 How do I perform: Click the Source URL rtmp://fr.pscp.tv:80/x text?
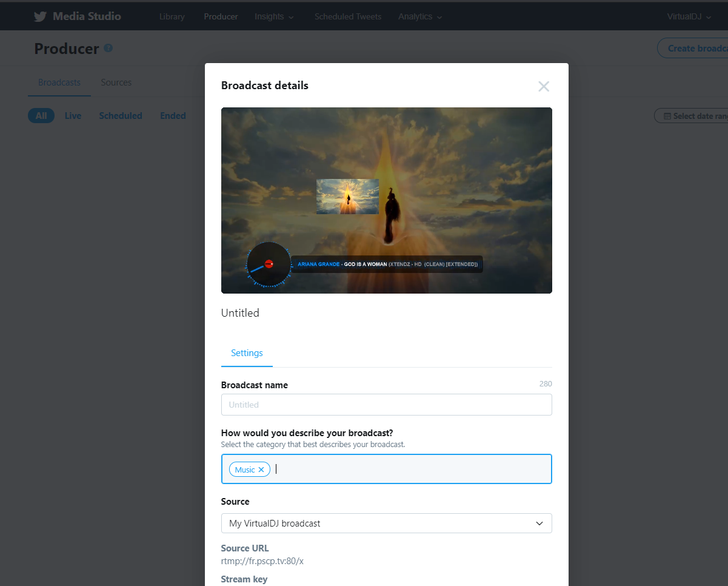(x=262, y=561)
